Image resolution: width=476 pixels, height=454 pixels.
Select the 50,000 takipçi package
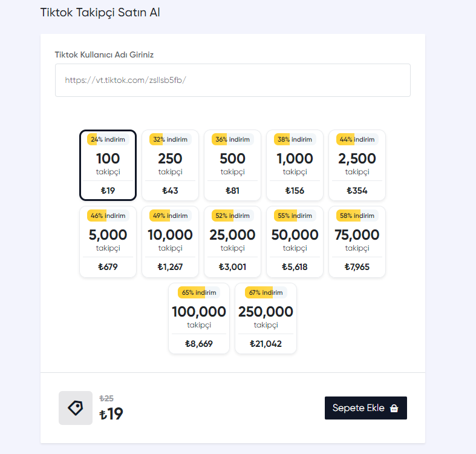coord(295,242)
